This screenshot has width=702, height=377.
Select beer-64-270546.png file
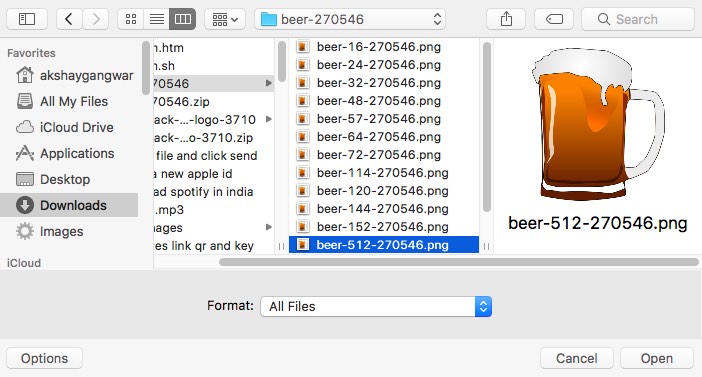[384, 137]
